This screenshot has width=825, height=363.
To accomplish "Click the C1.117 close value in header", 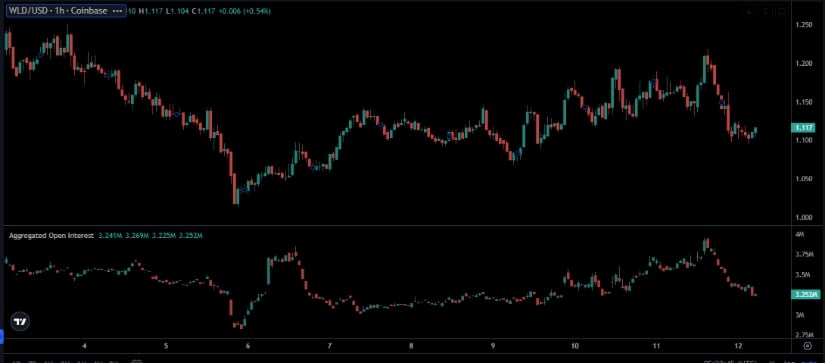I will pyautogui.click(x=204, y=11).
